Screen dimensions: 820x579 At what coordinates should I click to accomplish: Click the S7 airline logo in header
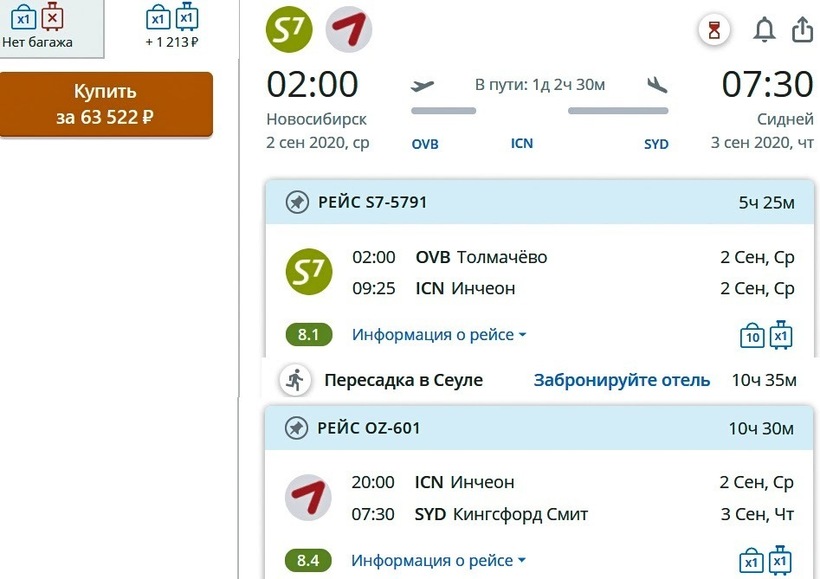point(289,29)
